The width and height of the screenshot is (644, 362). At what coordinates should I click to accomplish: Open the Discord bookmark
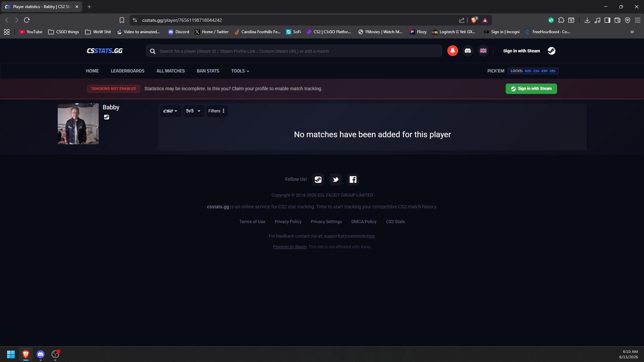(179, 32)
